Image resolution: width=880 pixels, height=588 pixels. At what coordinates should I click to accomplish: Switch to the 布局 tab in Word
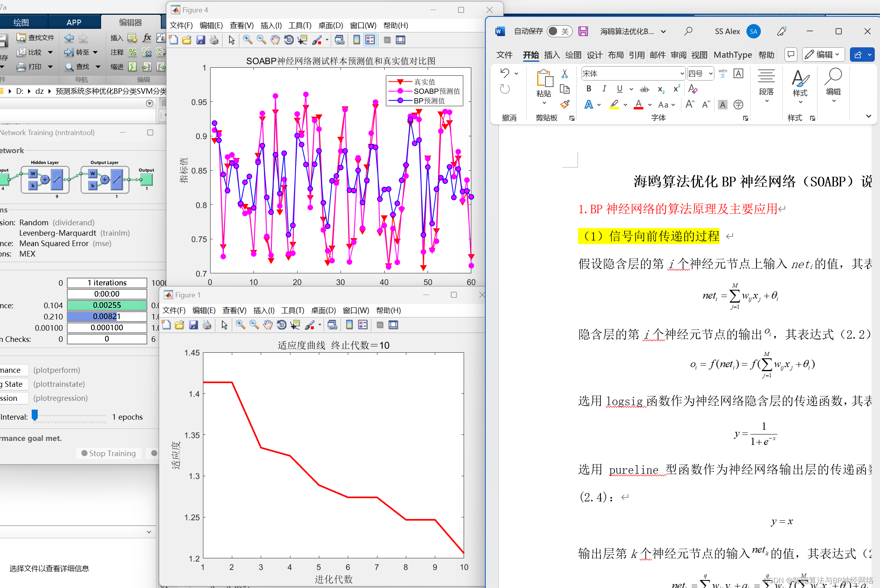(x=615, y=55)
